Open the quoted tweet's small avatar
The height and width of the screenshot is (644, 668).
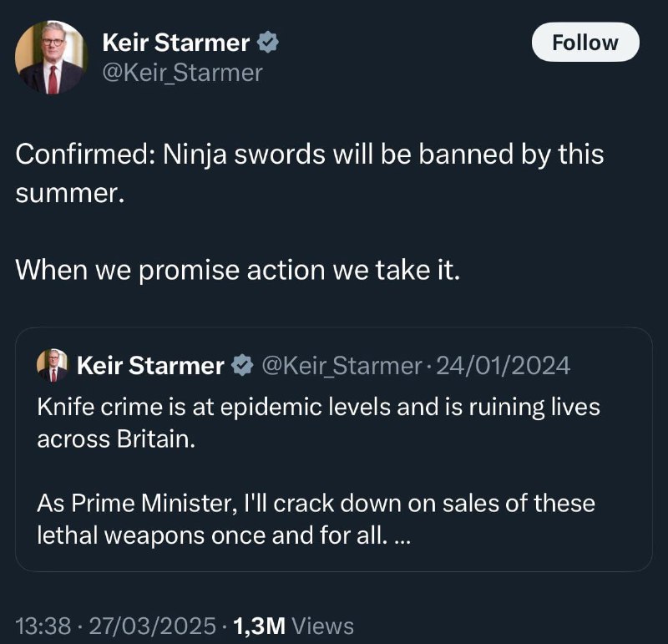click(53, 365)
